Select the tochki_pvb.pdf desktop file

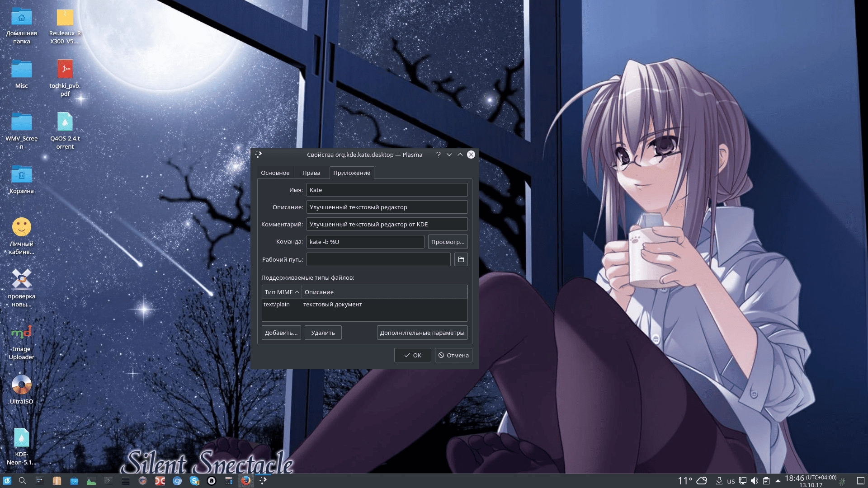(65, 78)
